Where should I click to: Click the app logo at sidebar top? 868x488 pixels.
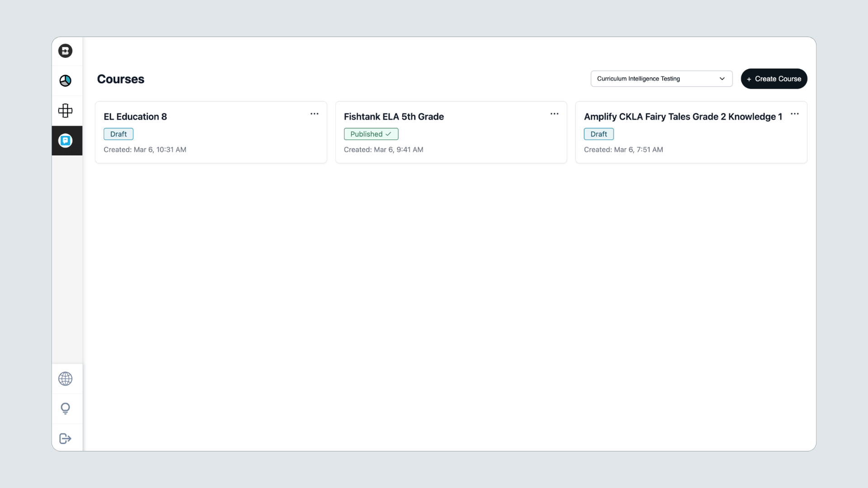65,51
